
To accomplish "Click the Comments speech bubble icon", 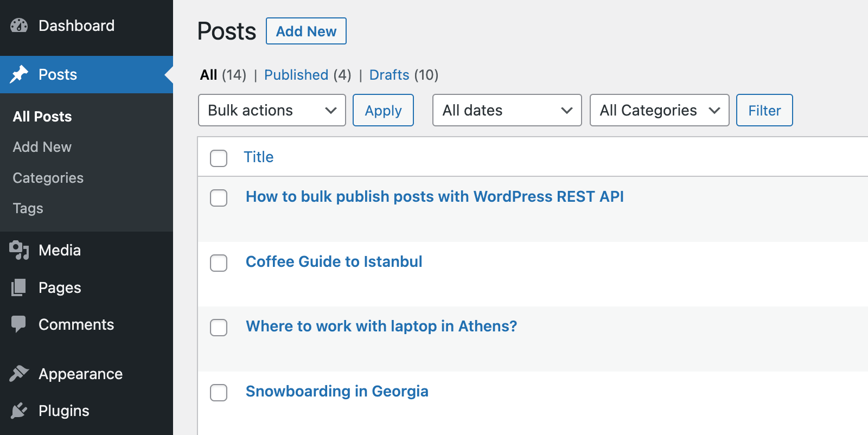I will click(19, 324).
